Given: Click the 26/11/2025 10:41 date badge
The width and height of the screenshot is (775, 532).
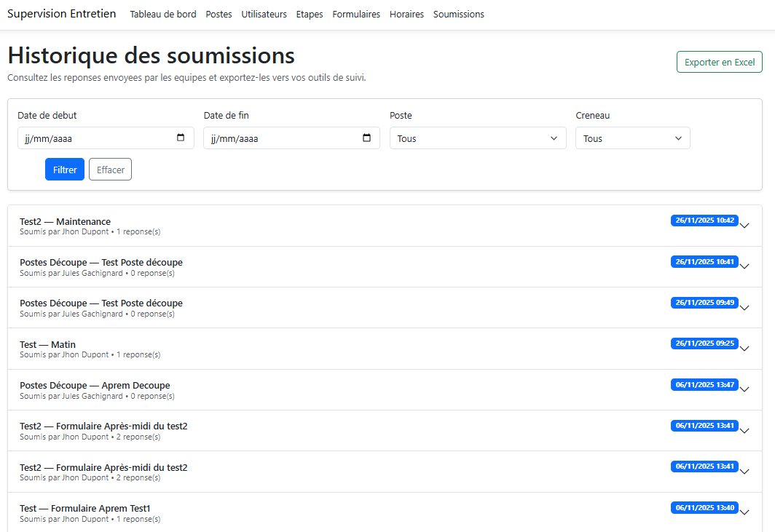Looking at the screenshot, I should pos(704,261).
